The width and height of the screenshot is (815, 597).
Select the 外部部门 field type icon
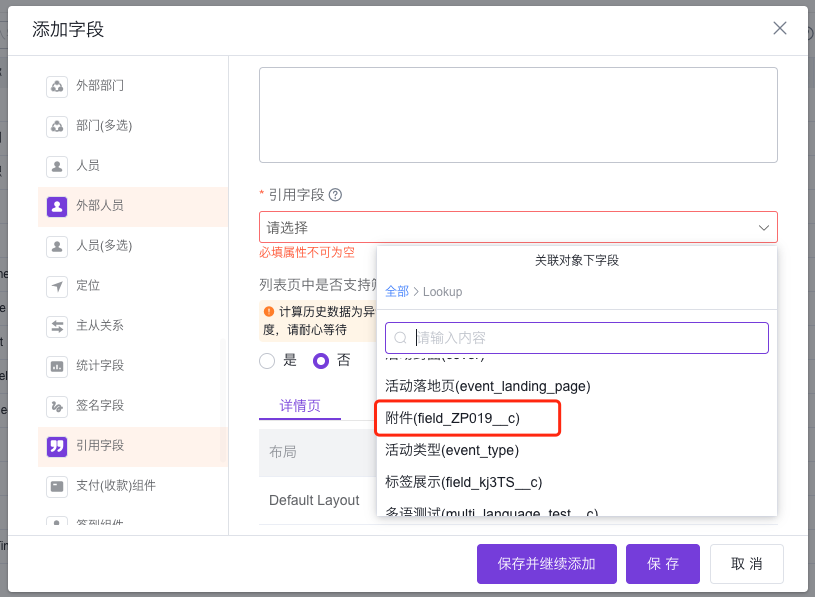click(x=57, y=86)
